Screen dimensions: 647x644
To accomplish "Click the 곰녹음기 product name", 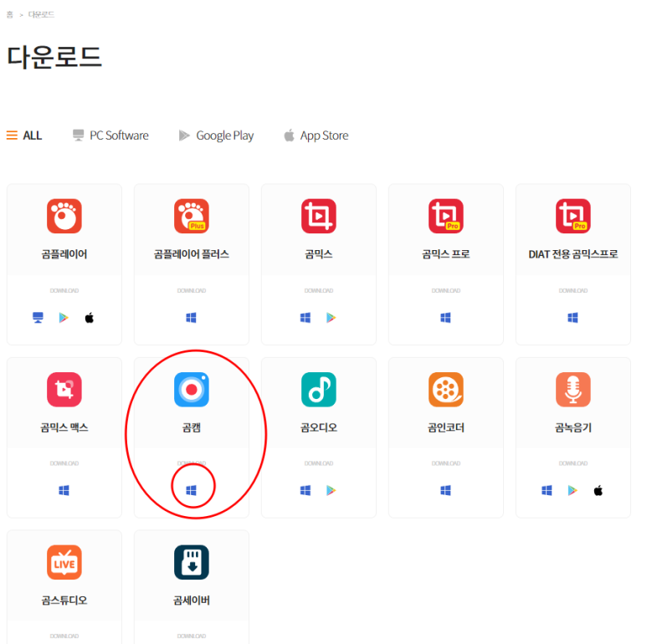I will [573, 427].
